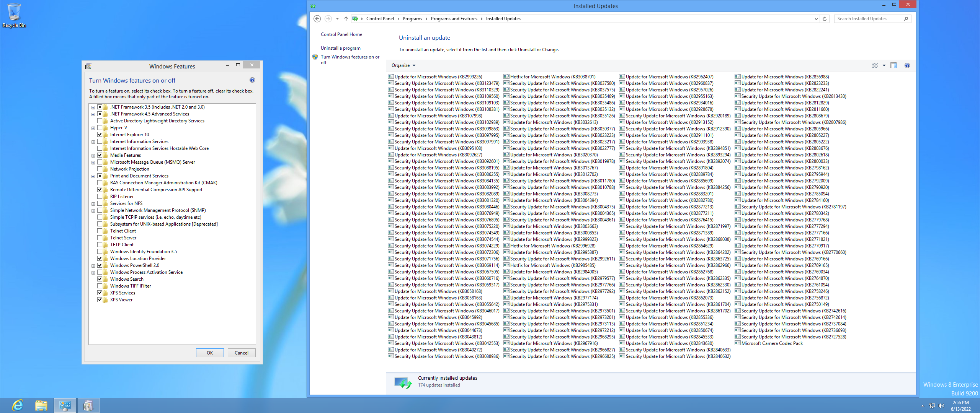980x413 pixels.
Task: Enable the TFTP Client checkbox
Action: click(x=100, y=245)
